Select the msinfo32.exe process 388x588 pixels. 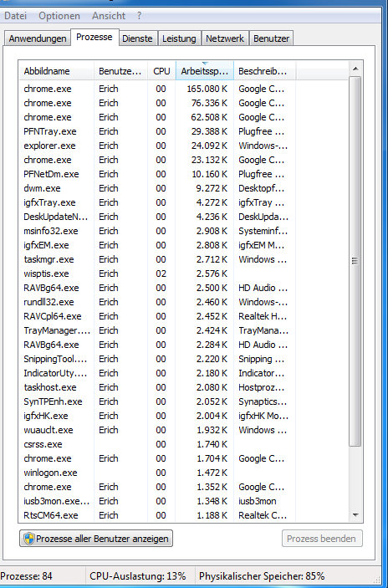pyautogui.click(x=183, y=232)
